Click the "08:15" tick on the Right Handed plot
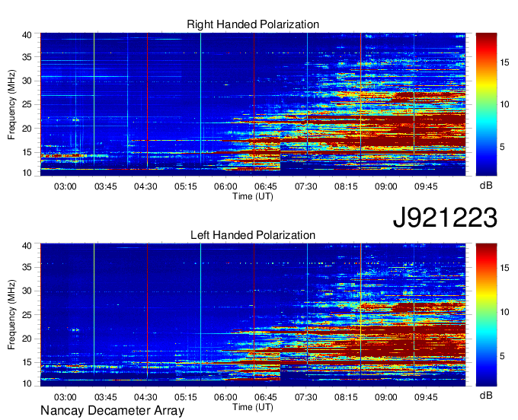 [346, 186]
